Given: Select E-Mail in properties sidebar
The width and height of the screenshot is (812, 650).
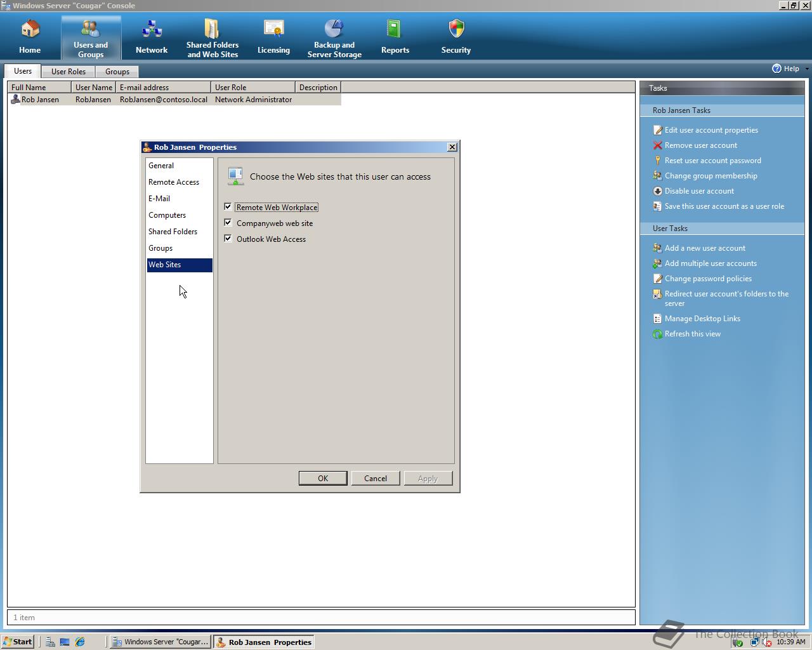Looking at the screenshot, I should click(x=180, y=199).
